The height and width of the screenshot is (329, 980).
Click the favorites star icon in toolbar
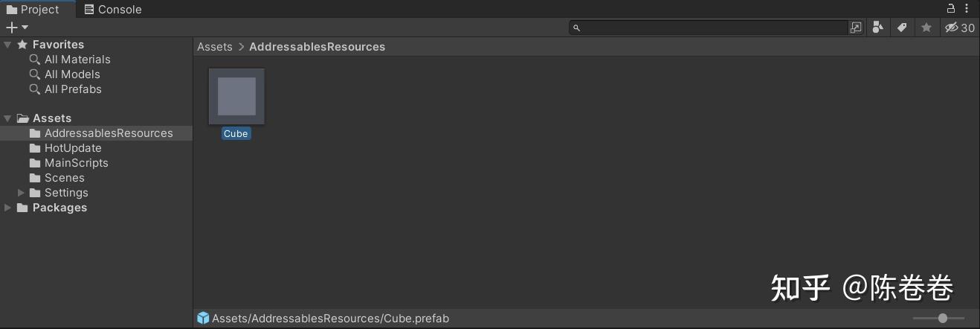(x=926, y=28)
